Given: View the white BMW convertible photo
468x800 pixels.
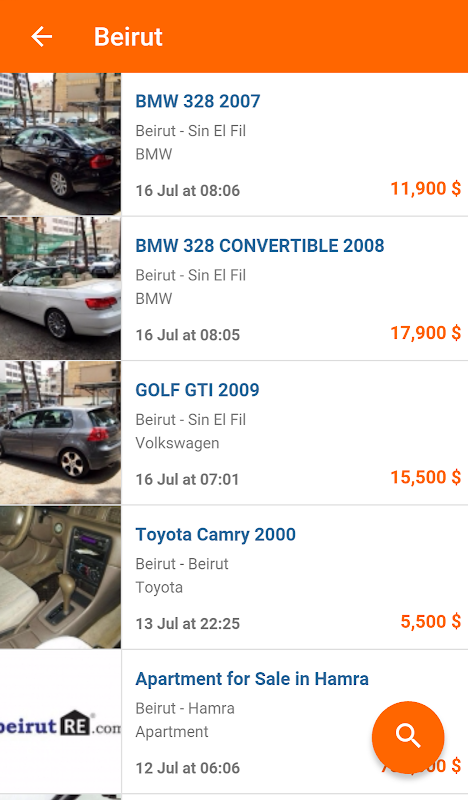Looking at the screenshot, I should 60,288.
